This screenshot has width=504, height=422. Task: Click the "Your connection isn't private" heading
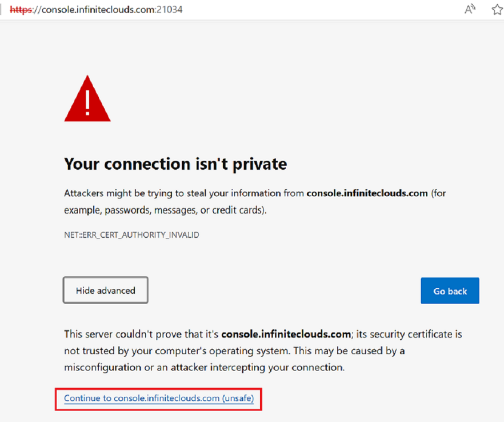coord(175,164)
